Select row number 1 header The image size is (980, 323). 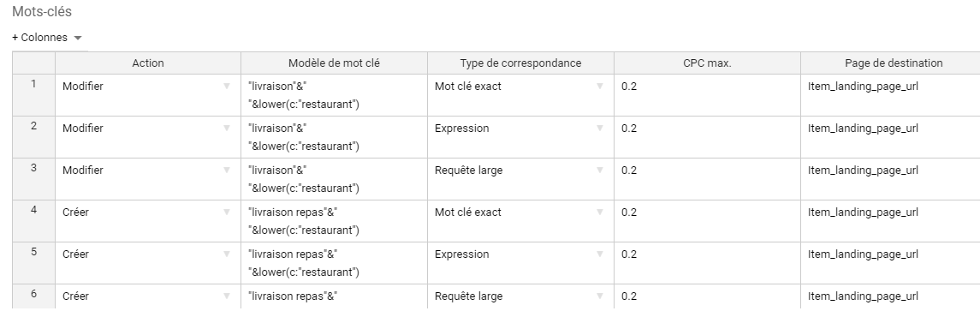33,95
